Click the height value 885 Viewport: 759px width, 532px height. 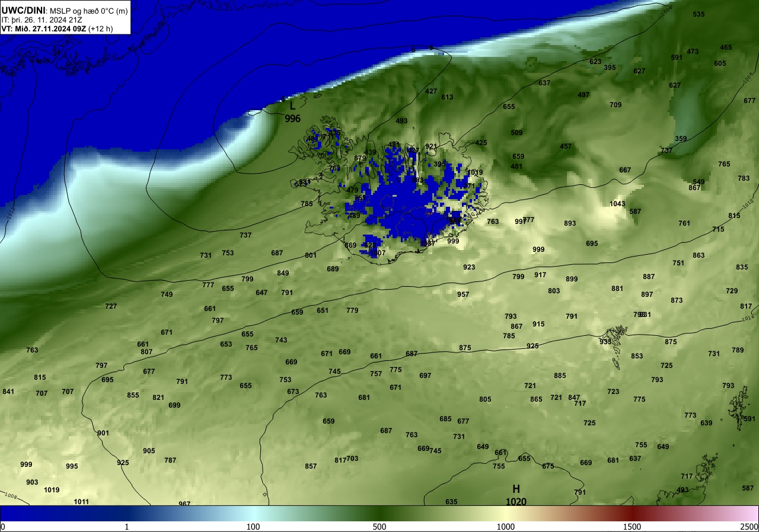click(560, 376)
